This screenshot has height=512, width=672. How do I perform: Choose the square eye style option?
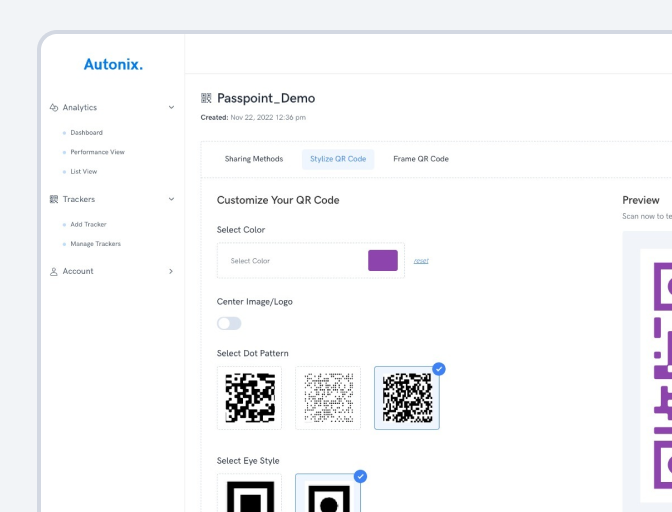pos(249,494)
